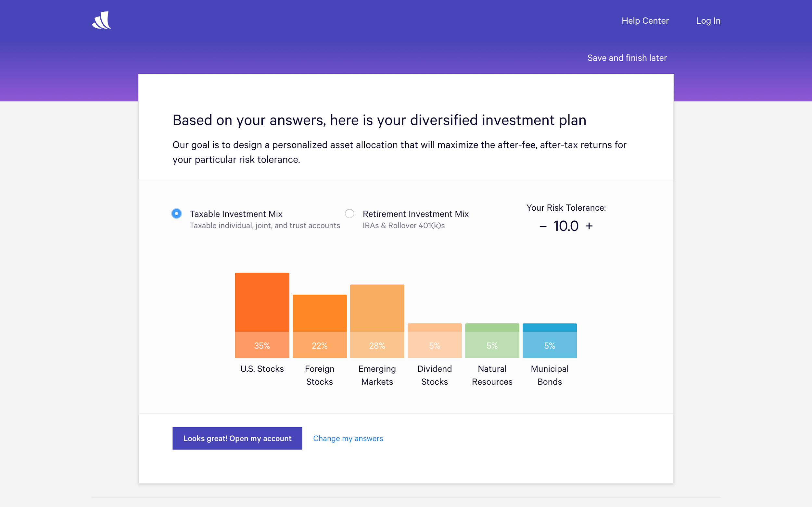Increase risk tolerance with plus button
Screen dimensions: 812x507
[x=589, y=226]
